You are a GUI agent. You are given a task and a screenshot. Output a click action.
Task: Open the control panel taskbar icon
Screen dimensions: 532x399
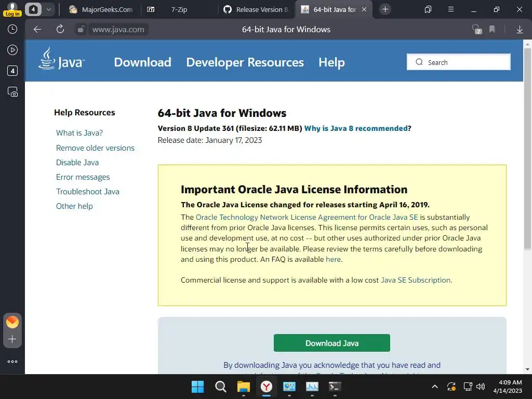289,387
